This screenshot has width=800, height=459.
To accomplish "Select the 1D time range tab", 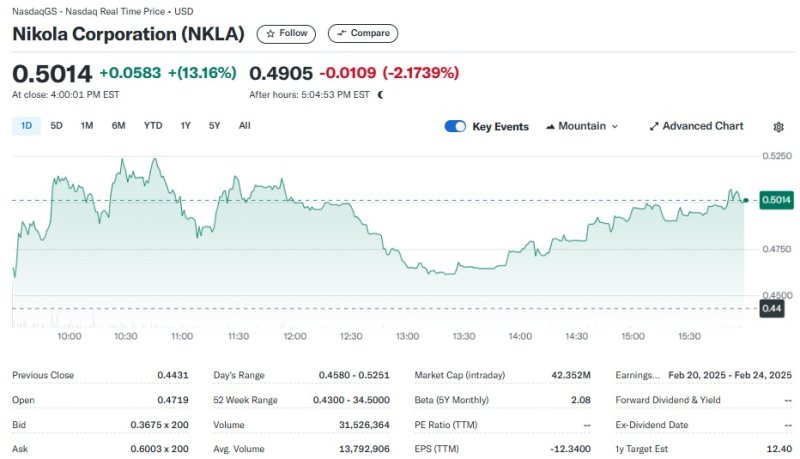I will click(26, 126).
